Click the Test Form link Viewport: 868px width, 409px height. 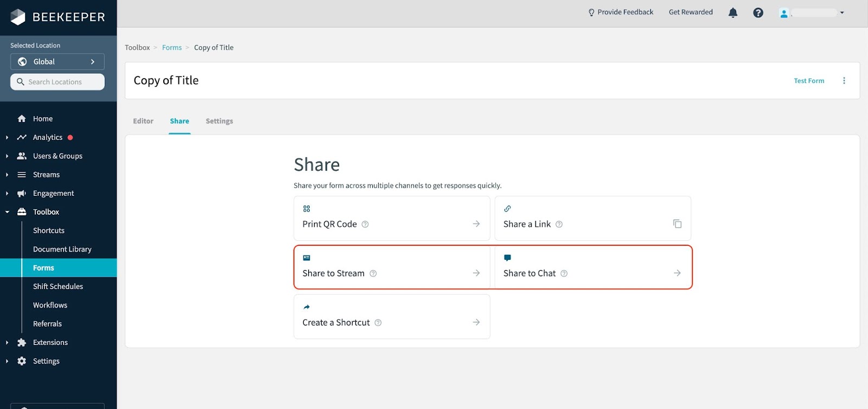pos(809,81)
